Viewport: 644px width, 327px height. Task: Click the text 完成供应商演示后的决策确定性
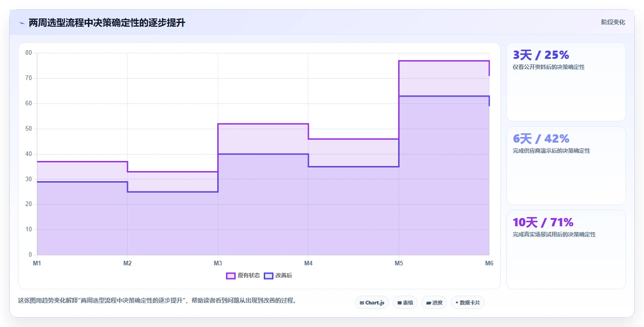pos(551,151)
